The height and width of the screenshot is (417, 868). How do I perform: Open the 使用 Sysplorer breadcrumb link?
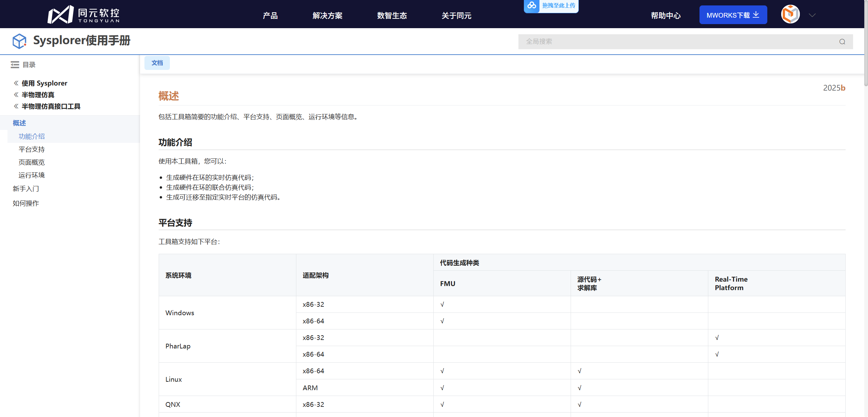click(x=44, y=83)
